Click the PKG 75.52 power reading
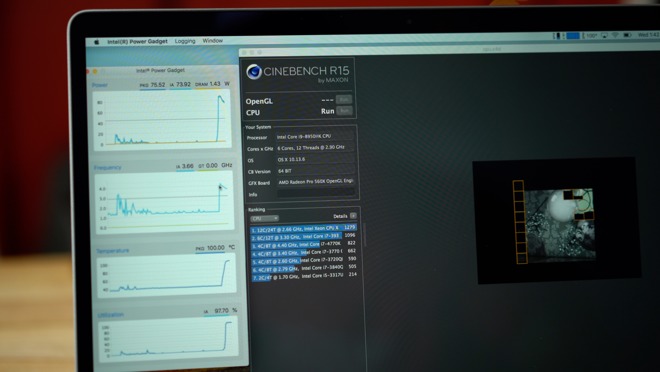The image size is (660, 372). pos(152,85)
